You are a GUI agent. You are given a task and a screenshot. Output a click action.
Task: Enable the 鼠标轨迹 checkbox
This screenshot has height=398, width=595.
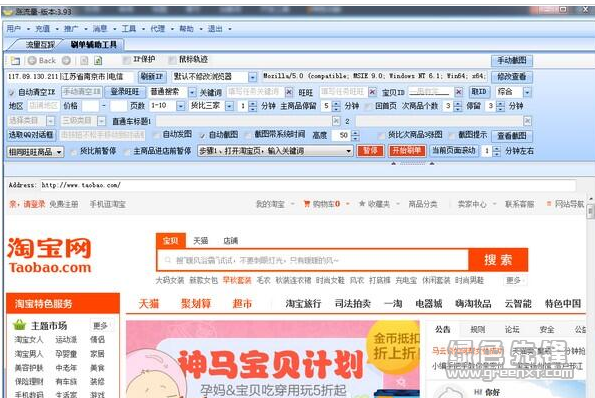[173, 60]
